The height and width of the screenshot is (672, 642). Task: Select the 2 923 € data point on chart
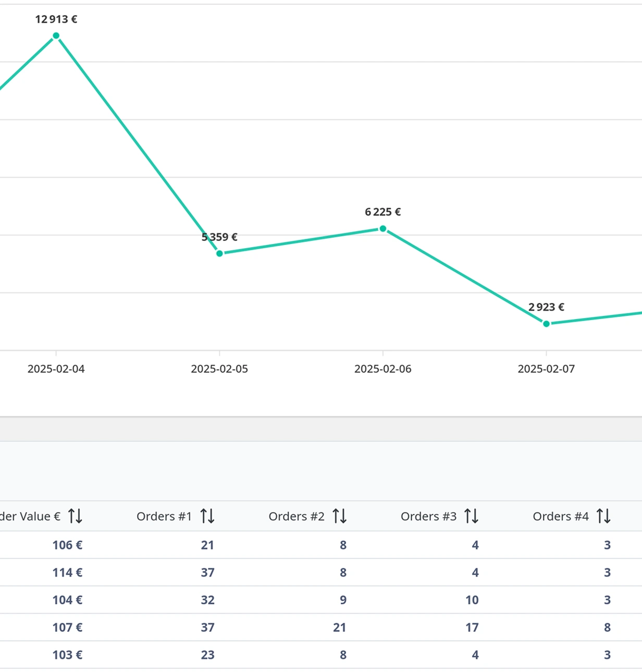click(x=547, y=324)
